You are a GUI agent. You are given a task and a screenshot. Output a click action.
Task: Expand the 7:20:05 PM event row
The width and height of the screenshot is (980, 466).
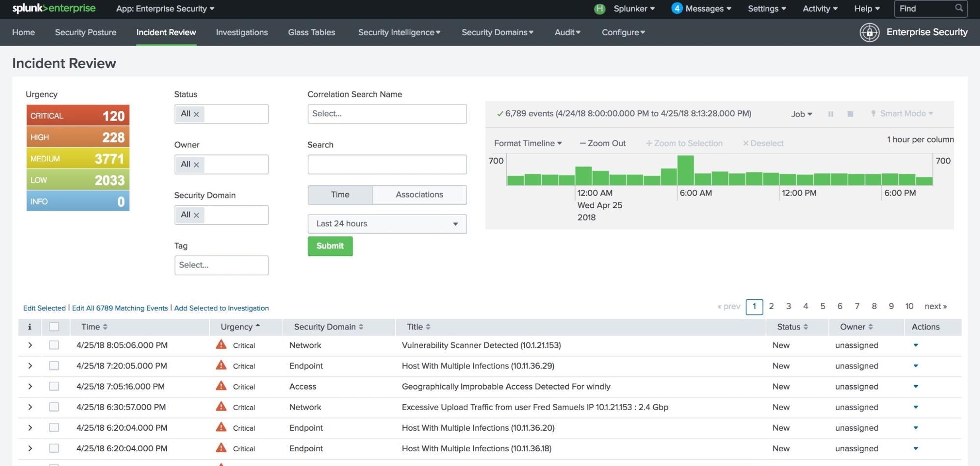pyautogui.click(x=30, y=366)
